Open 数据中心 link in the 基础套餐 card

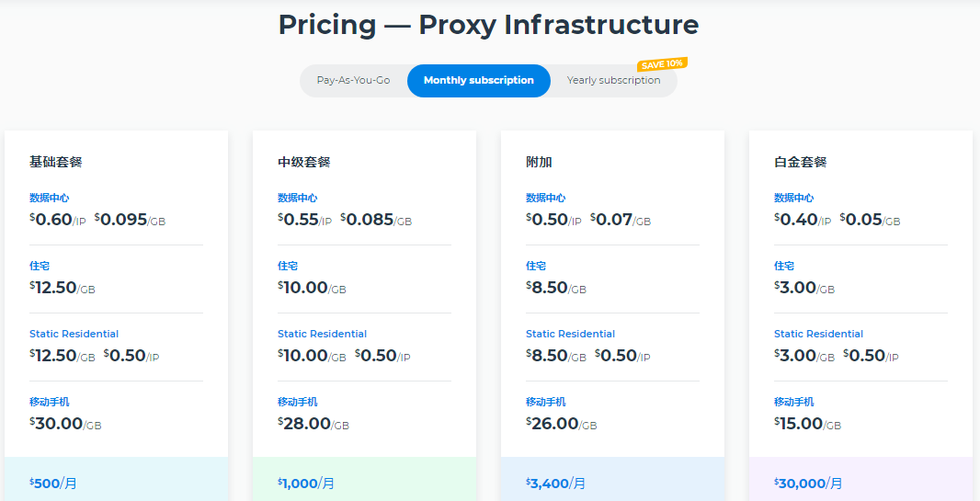coord(49,198)
